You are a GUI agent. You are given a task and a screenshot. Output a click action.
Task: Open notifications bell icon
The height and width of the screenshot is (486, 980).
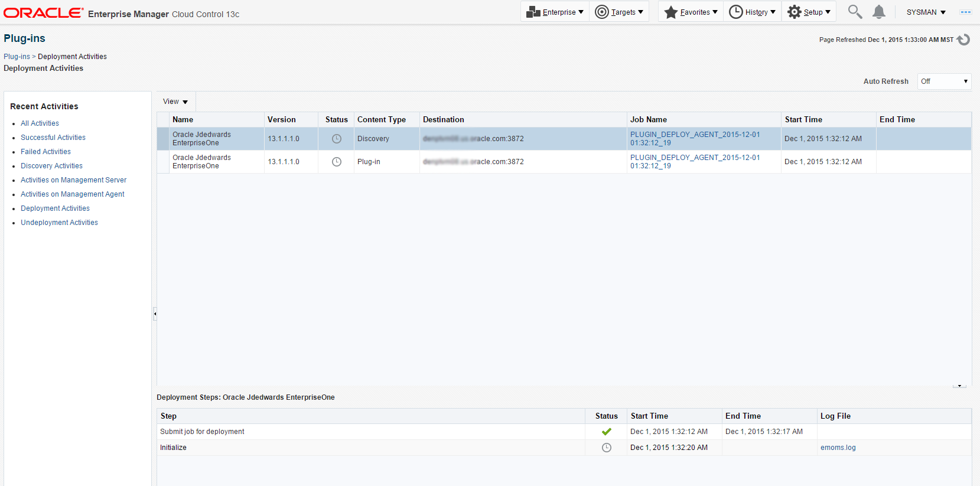(x=879, y=12)
